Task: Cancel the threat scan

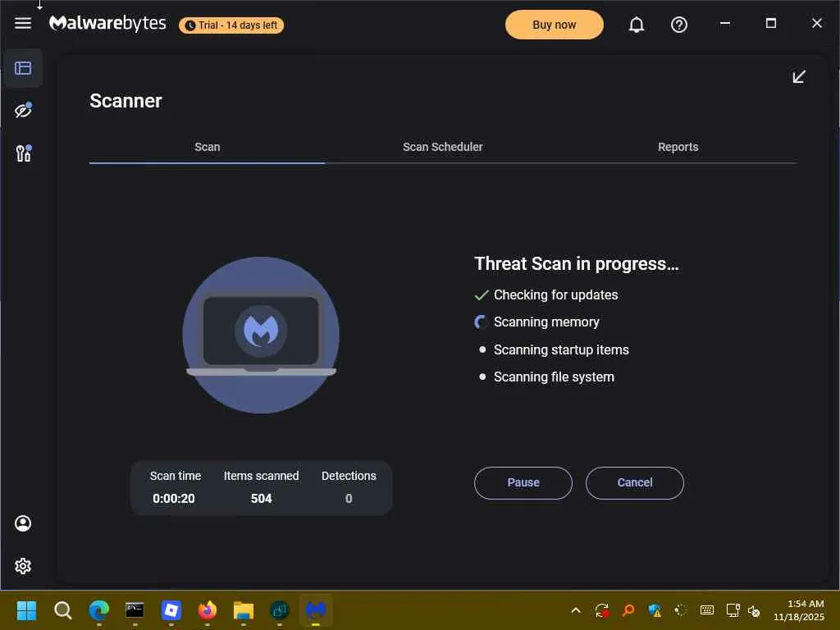Action: [634, 482]
